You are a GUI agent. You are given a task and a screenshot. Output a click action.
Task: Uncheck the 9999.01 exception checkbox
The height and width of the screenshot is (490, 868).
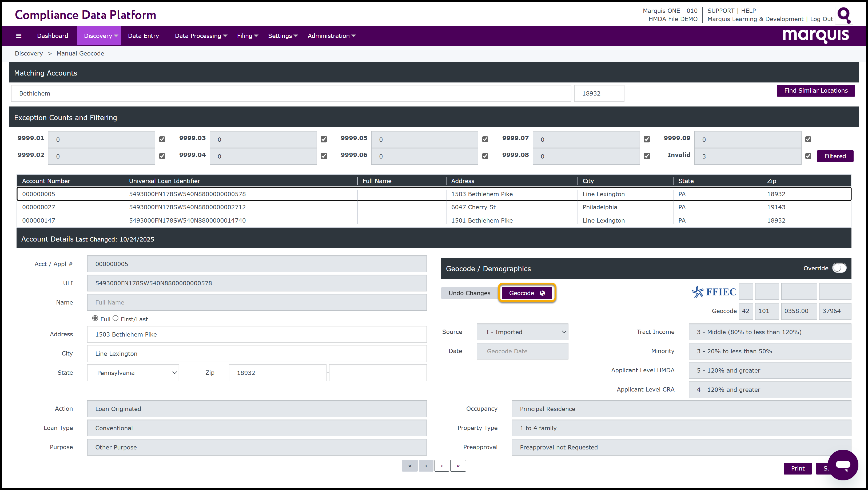(162, 139)
